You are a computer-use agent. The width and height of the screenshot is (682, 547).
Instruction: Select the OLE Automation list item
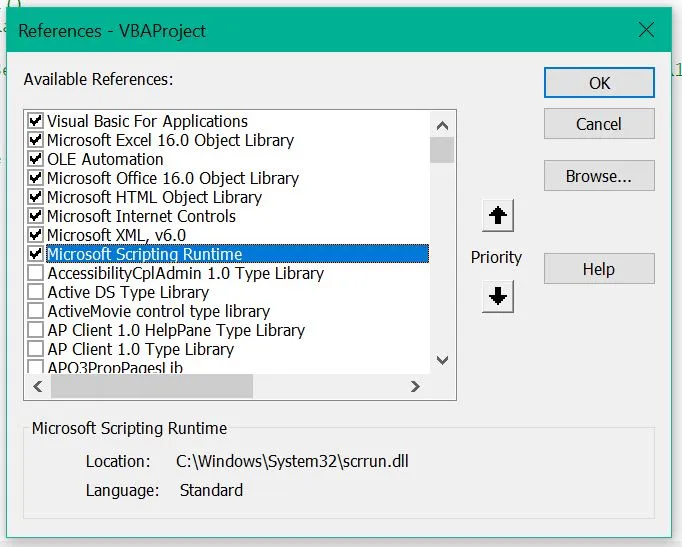105,159
